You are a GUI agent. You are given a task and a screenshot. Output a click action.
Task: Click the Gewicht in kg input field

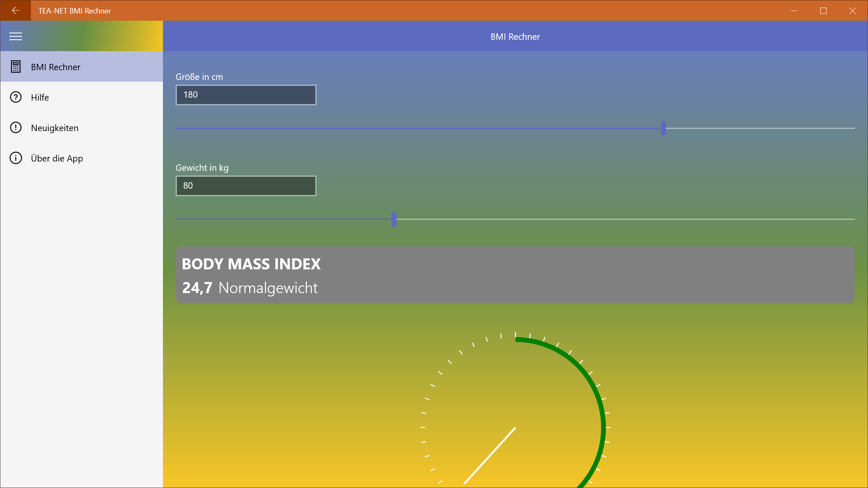[245, 186]
